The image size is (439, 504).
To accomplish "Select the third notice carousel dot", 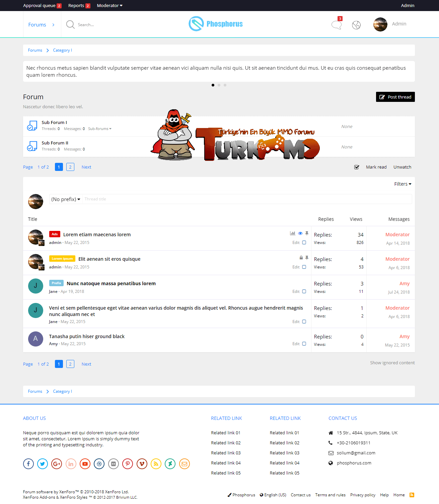I will 225,85.
